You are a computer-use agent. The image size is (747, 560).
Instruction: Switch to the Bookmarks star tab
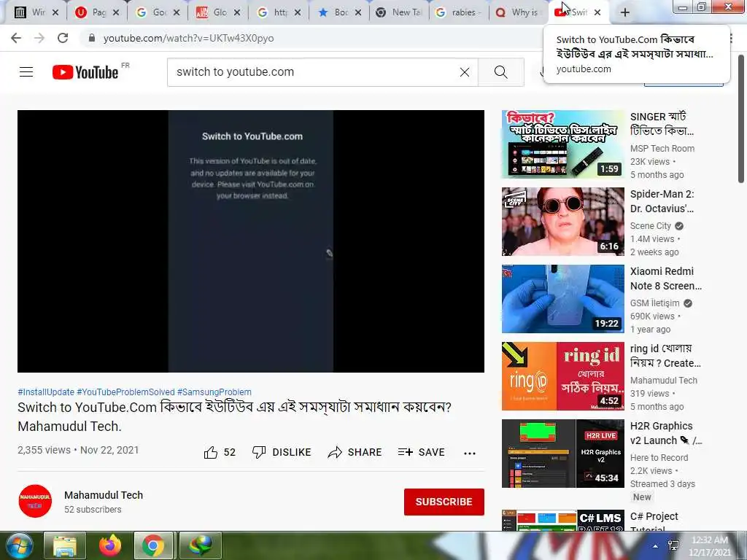tap(333, 13)
